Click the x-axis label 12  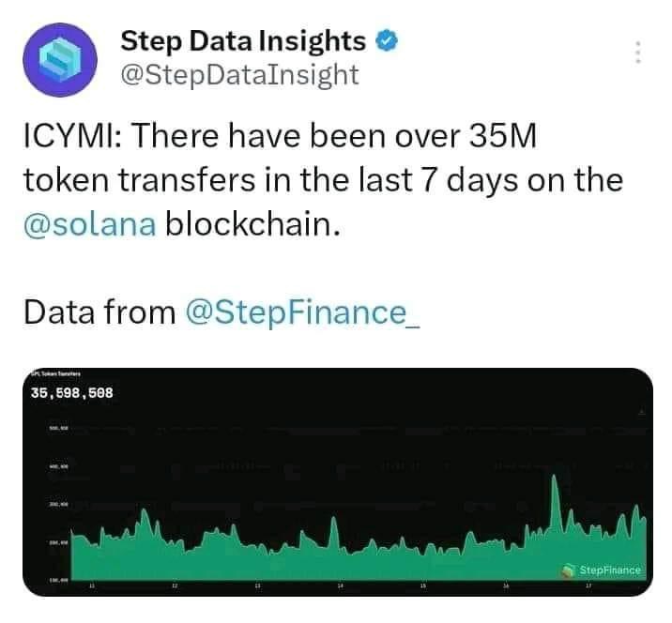pyautogui.click(x=175, y=586)
